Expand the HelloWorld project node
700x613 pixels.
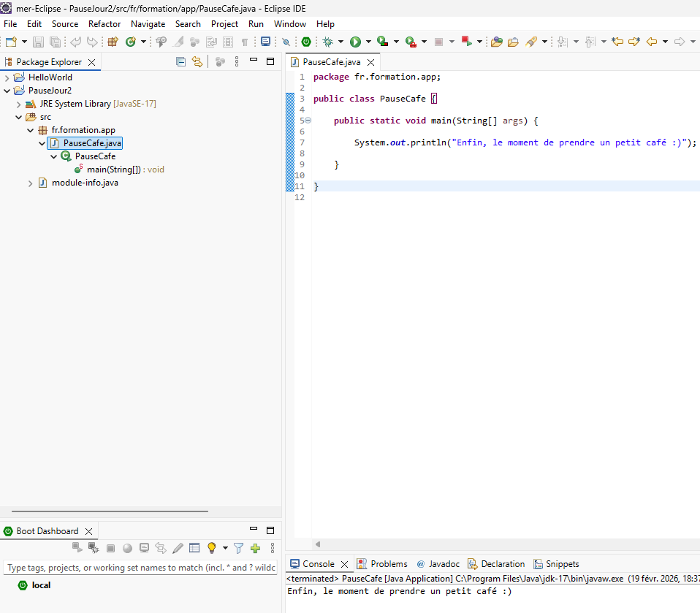point(7,77)
